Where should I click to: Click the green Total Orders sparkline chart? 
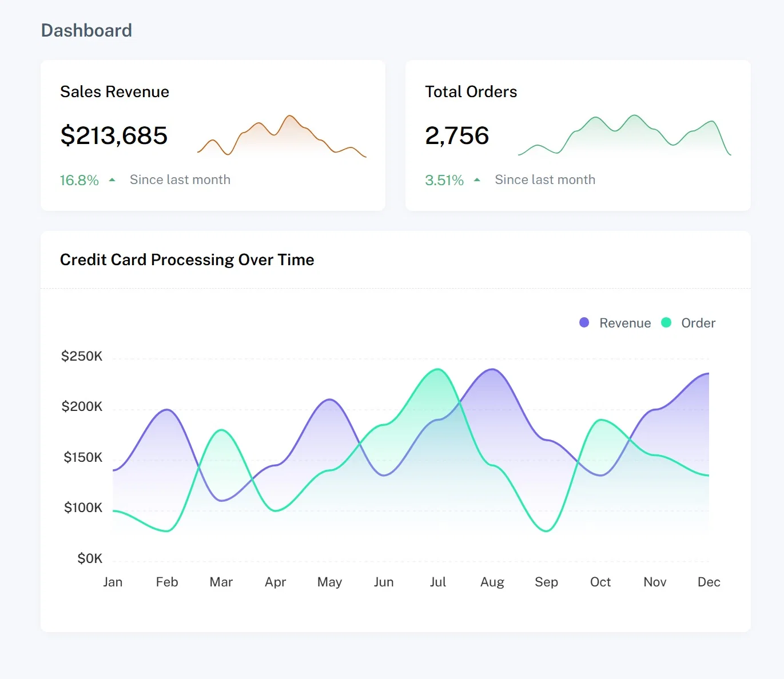pos(624,136)
